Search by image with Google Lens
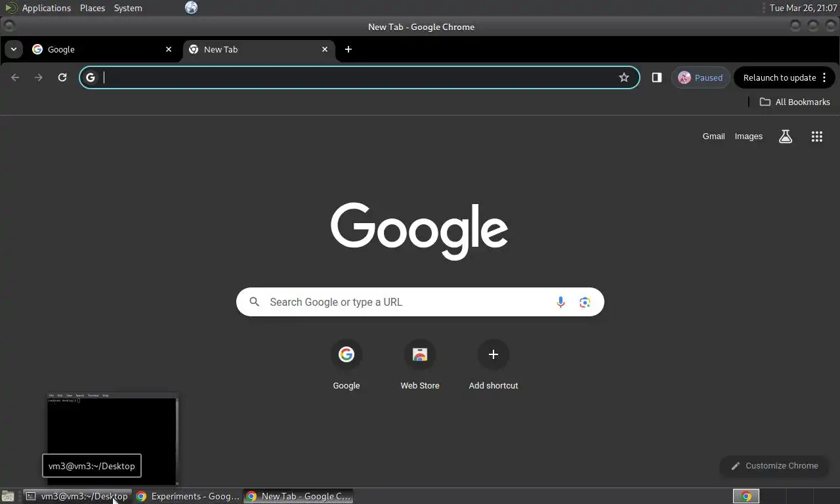The width and height of the screenshot is (840, 504). point(585,302)
